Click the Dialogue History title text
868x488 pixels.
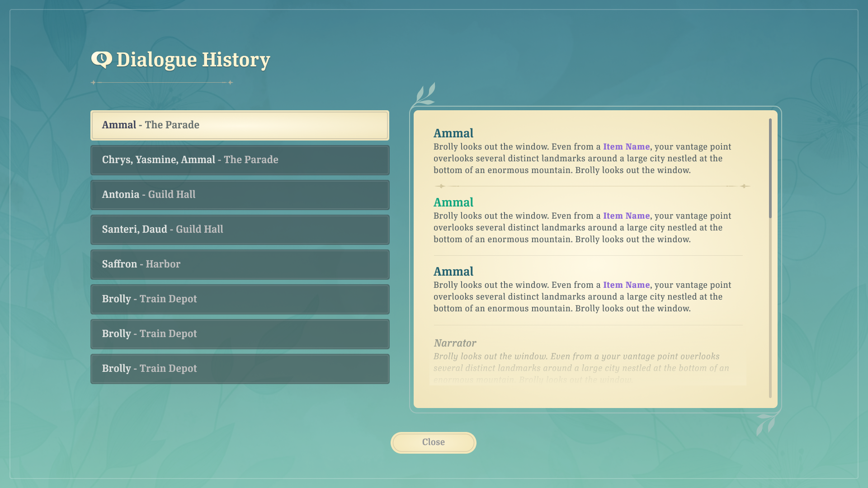click(193, 60)
